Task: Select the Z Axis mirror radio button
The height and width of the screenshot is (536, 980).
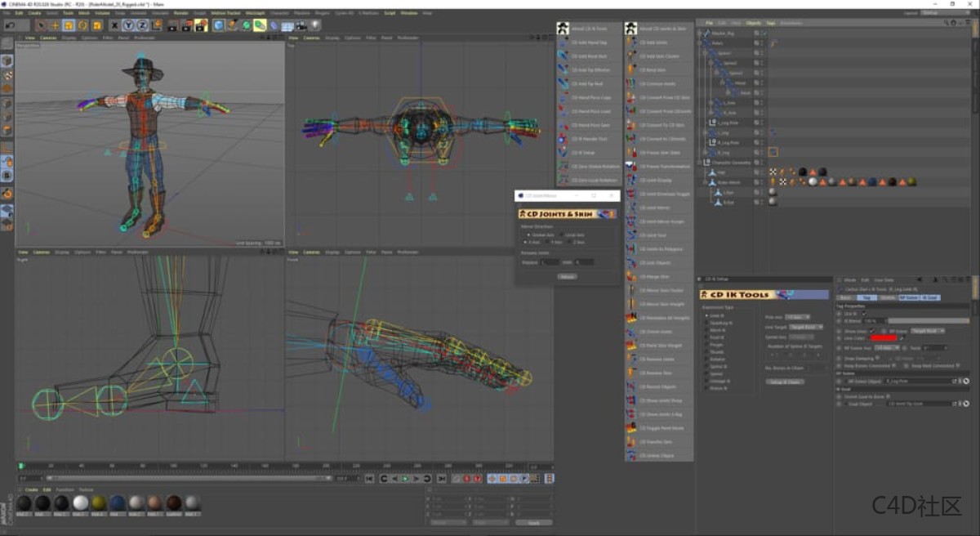Action: (x=569, y=243)
